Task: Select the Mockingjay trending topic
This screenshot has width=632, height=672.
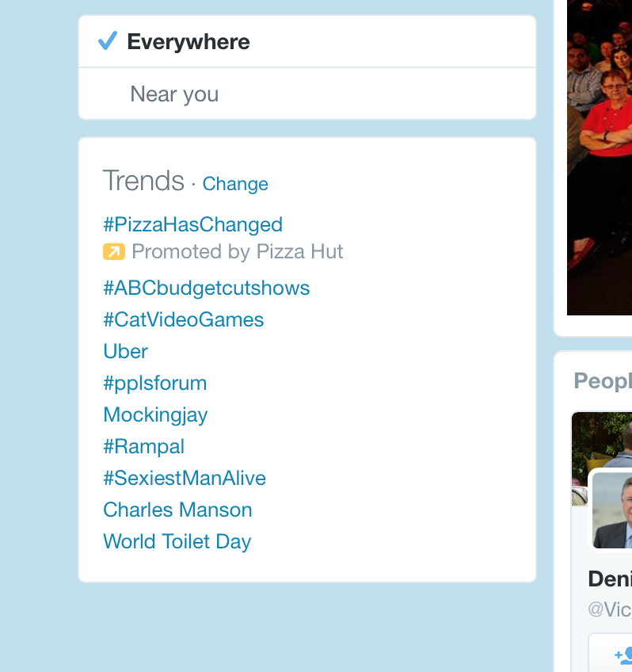Action: [x=155, y=414]
